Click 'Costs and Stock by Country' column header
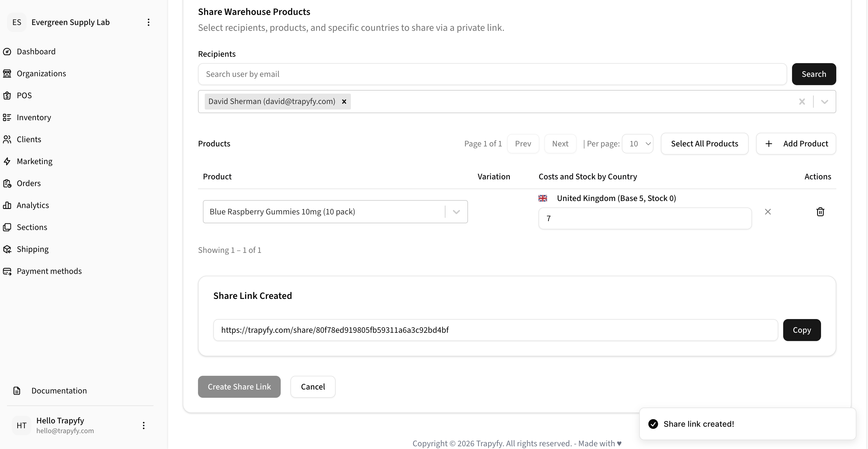The width and height of the screenshot is (868, 449). [x=588, y=177]
